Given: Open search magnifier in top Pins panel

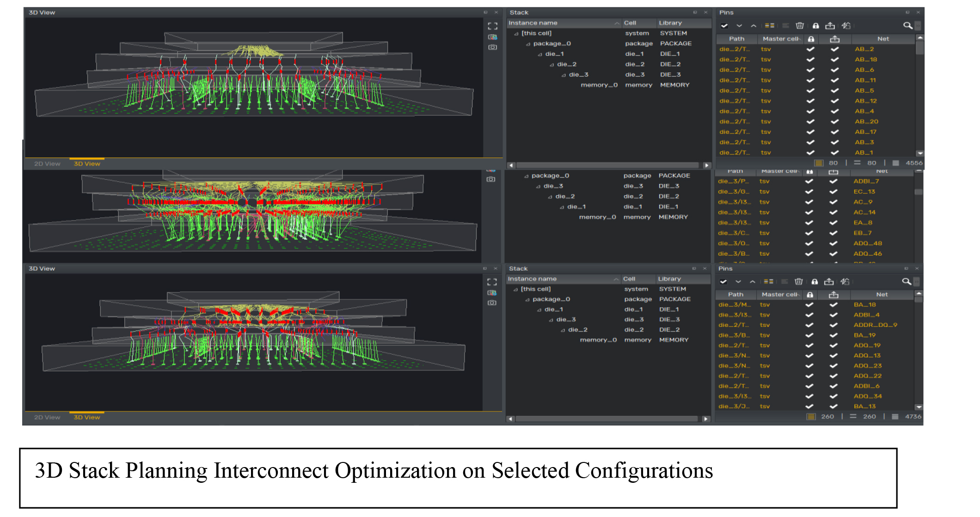Looking at the screenshot, I should (907, 26).
